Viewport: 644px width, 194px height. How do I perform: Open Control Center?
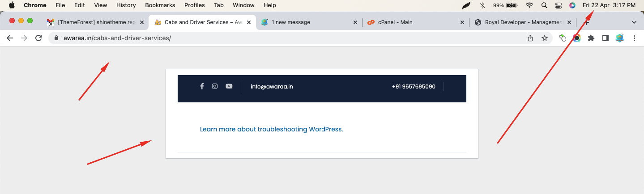558,5
